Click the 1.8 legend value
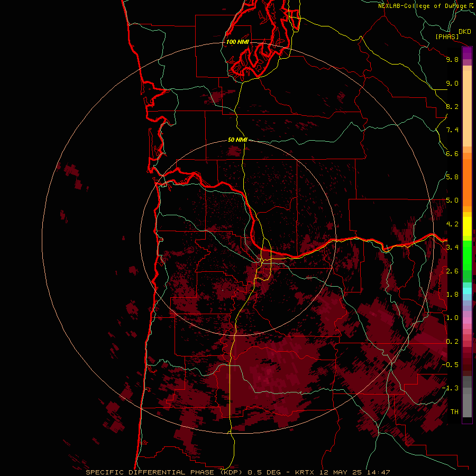Image resolution: width=476 pixels, height=476 pixels. [452, 295]
